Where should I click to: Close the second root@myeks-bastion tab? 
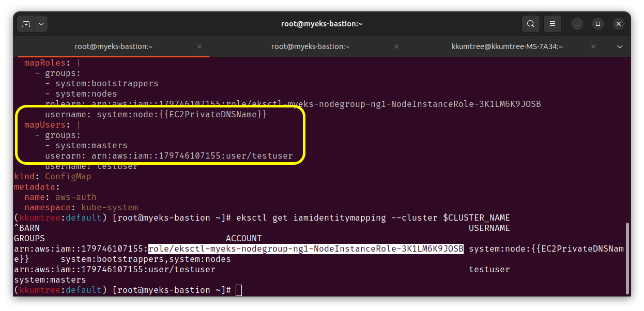396,46
